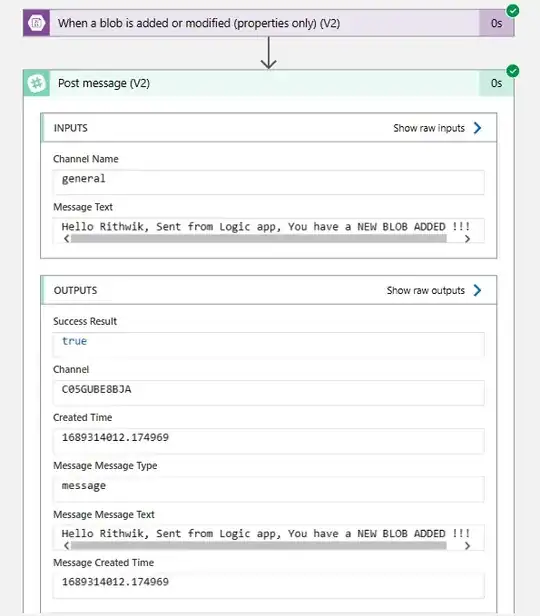Image resolution: width=540 pixels, height=616 pixels.
Task: Select the Channel value C05GUBE8BJA
Action: click(x=269, y=393)
